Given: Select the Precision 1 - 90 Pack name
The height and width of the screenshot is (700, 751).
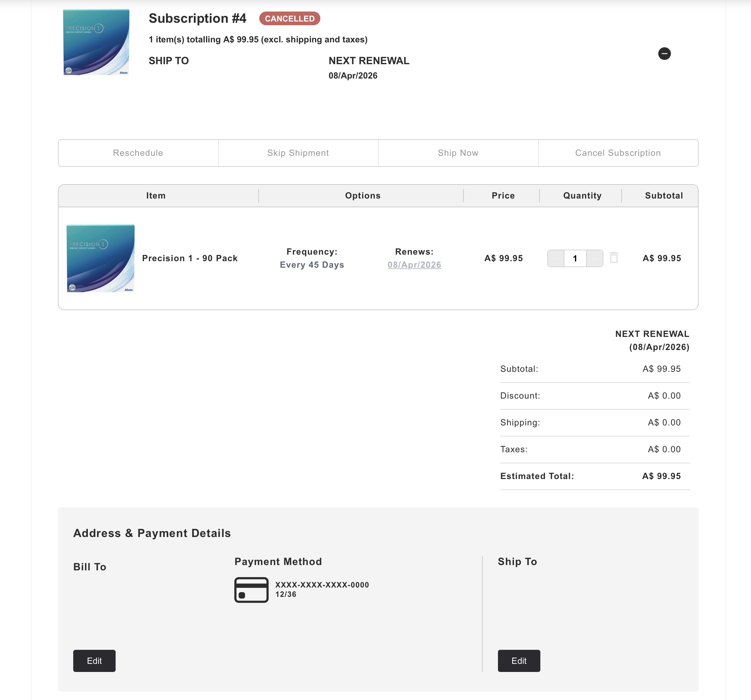Looking at the screenshot, I should (190, 258).
